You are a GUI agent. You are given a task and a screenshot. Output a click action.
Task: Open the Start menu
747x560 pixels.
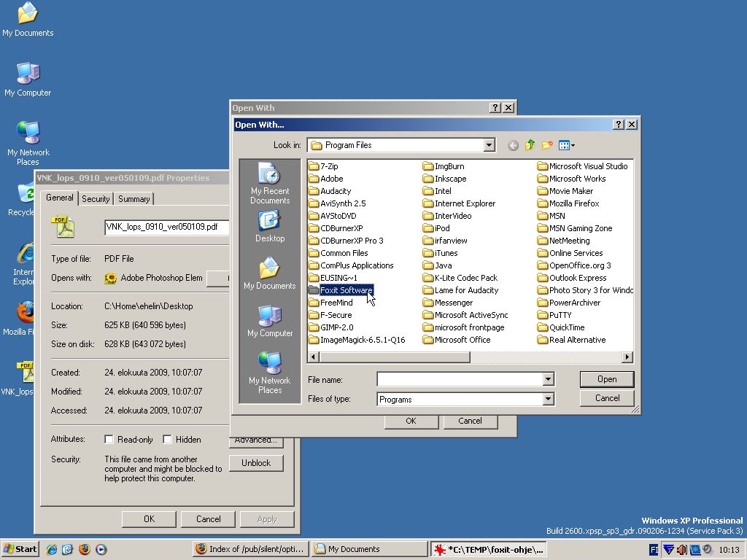20,549
